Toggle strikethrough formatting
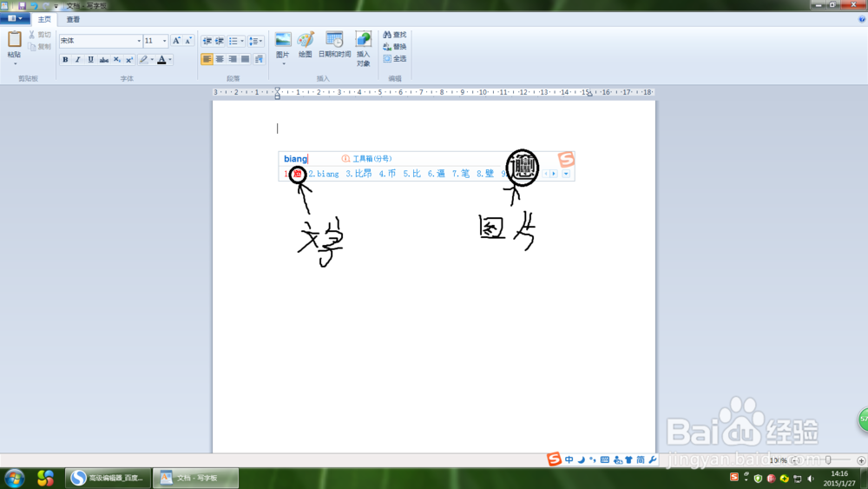The width and height of the screenshot is (868, 489). coord(103,59)
